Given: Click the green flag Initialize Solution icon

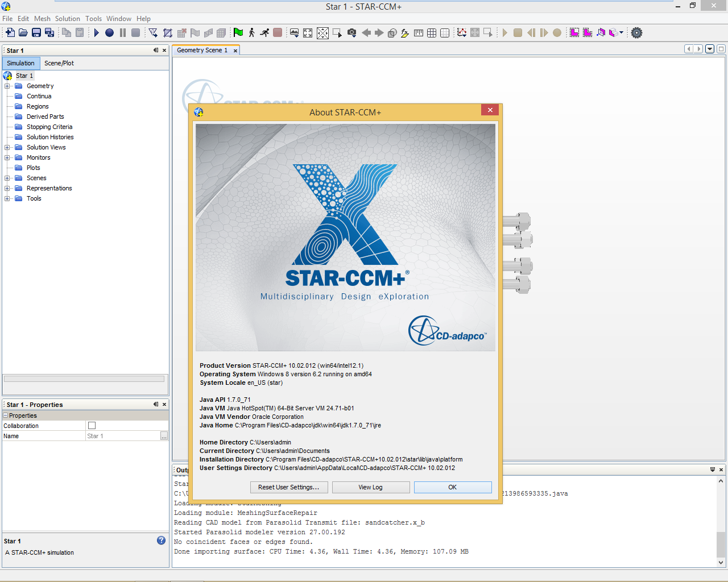Looking at the screenshot, I should click(238, 33).
